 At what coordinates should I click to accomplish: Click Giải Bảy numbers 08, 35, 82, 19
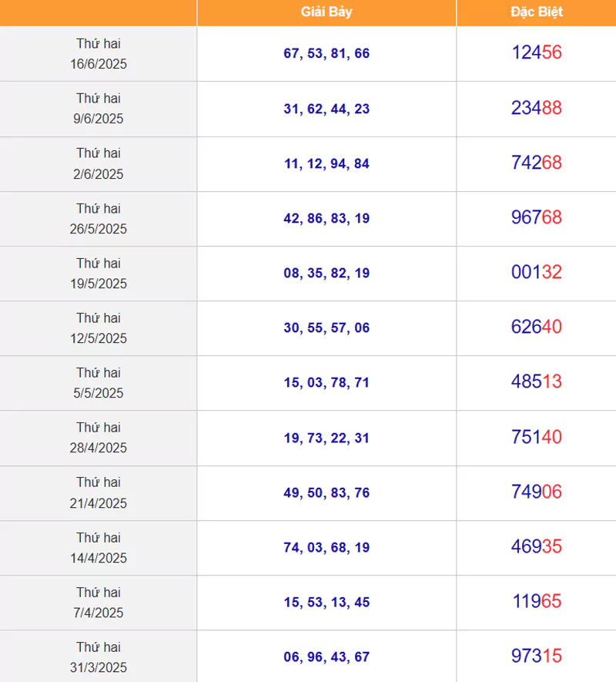[326, 273]
